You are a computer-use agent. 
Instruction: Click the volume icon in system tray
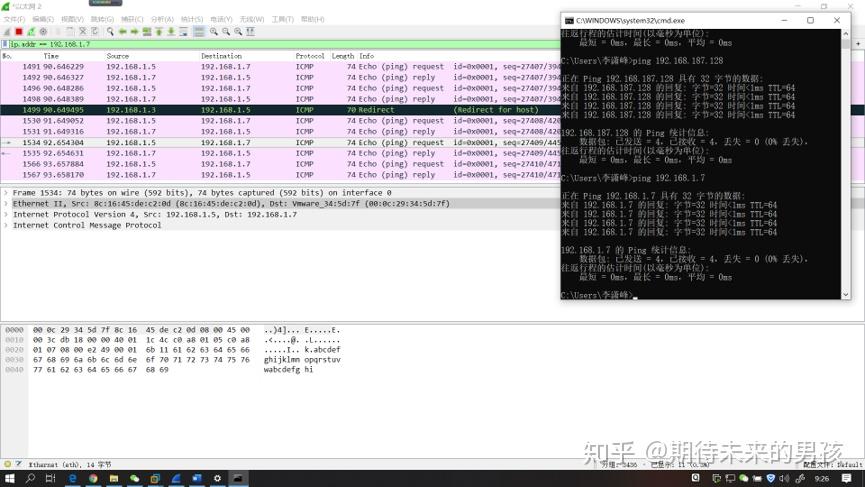[x=784, y=478]
